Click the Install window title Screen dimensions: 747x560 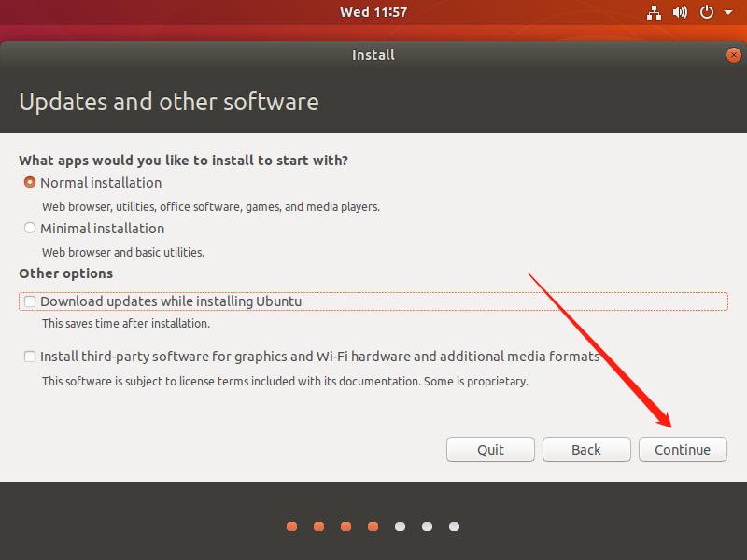373,54
